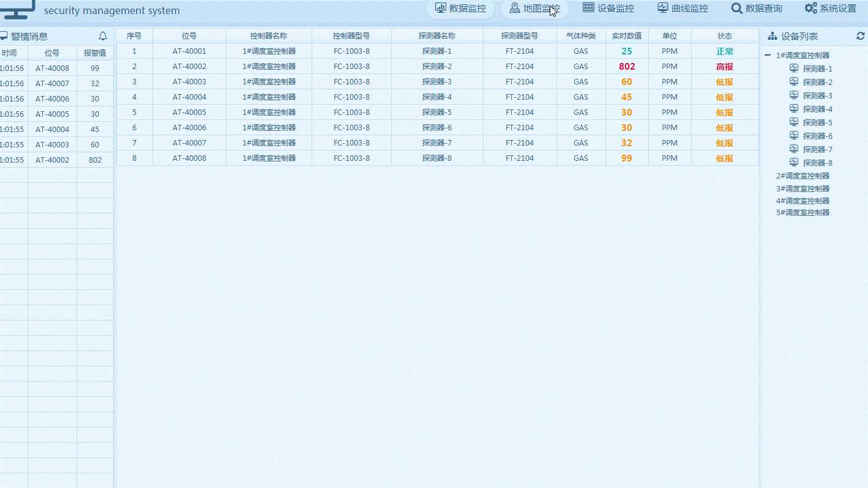Click the curve monitor icon beside 曲线监控
Viewport: 868px width, 488px height.
663,8
